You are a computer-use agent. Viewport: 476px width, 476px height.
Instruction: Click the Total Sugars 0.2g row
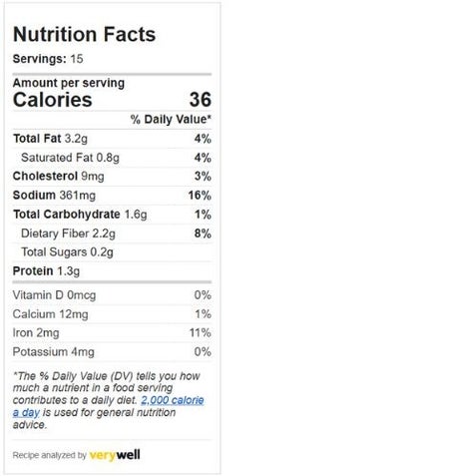pyautogui.click(x=112, y=252)
